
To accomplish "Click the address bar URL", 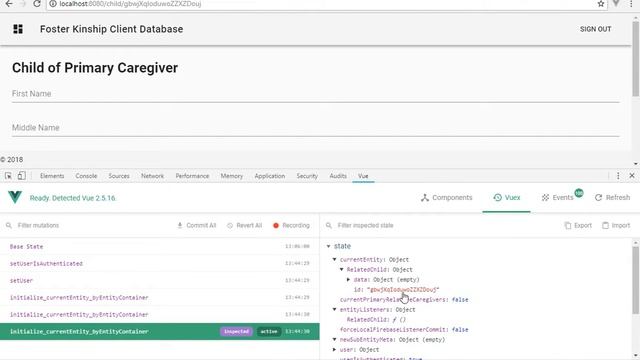I will pos(130,4).
